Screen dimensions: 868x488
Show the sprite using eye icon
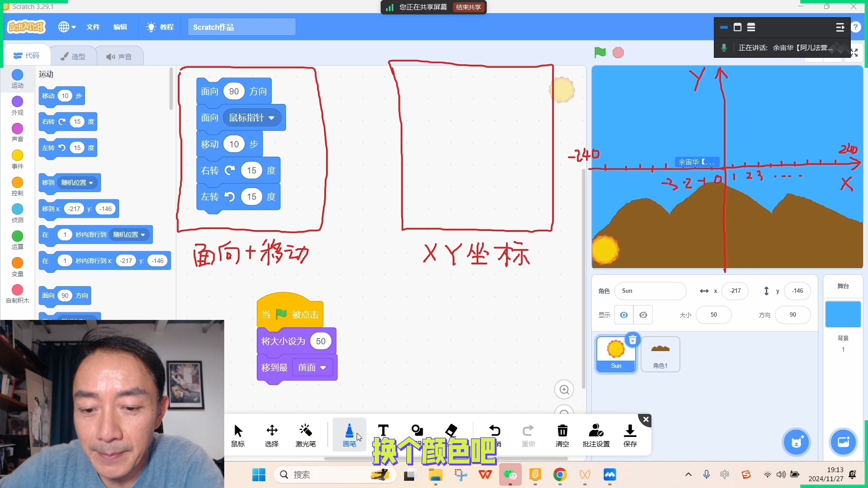click(x=623, y=315)
